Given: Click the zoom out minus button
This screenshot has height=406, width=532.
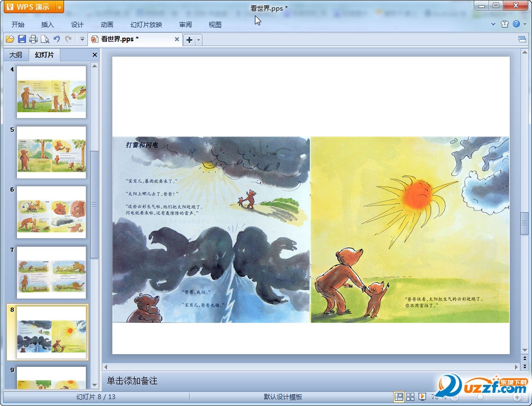Looking at the screenshot, I should click(x=455, y=397).
